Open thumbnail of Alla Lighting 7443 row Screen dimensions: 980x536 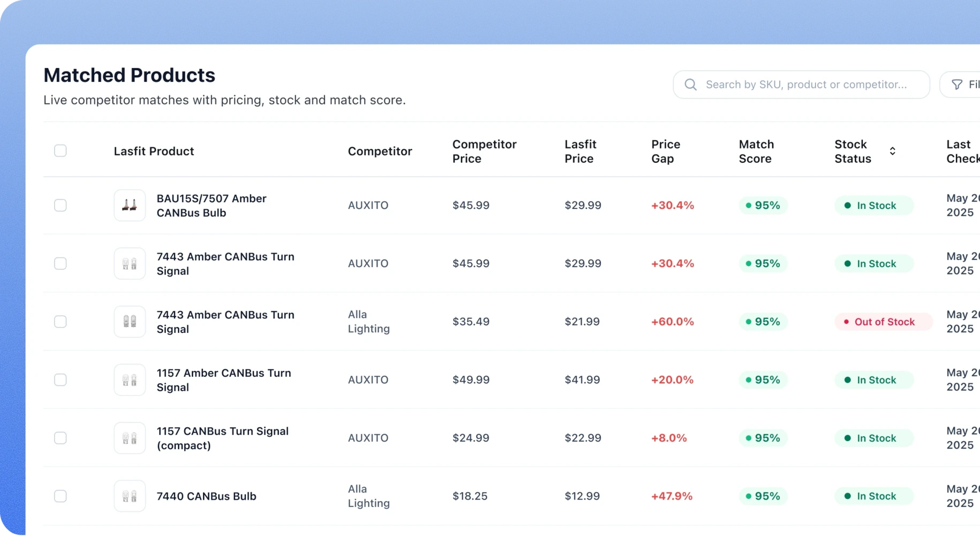click(130, 322)
